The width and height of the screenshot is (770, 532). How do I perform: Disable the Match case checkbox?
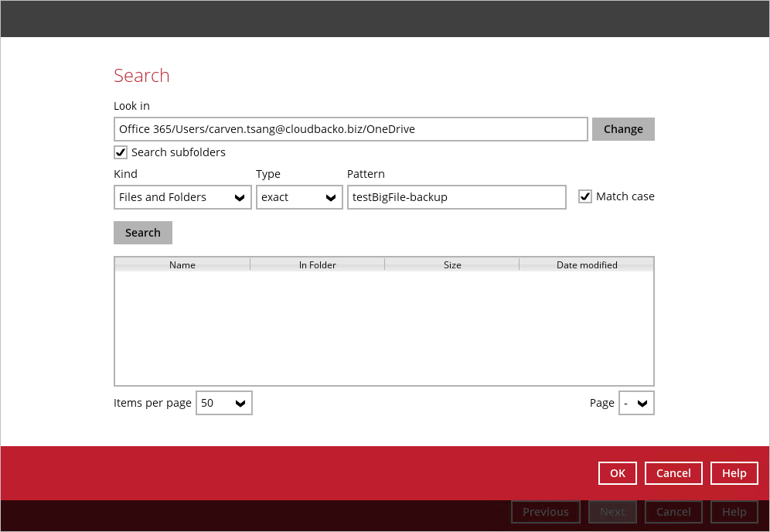(585, 196)
